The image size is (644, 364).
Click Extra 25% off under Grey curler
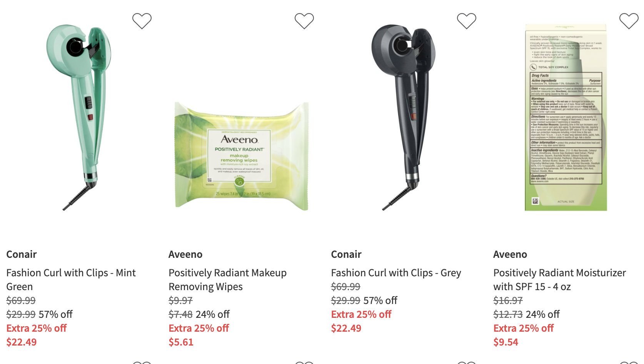pos(361,314)
